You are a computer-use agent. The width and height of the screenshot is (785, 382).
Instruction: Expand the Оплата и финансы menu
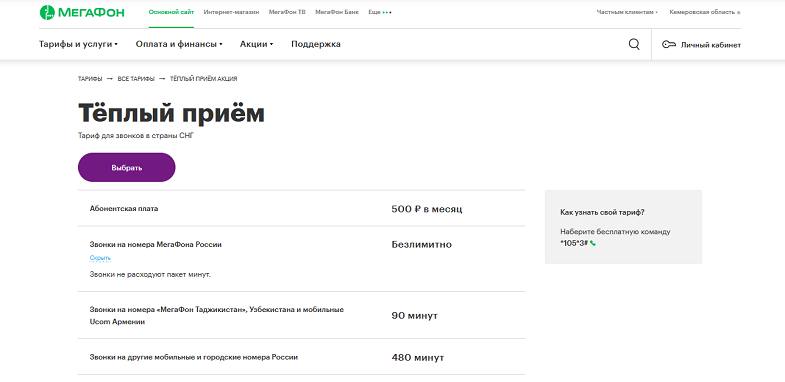179,44
